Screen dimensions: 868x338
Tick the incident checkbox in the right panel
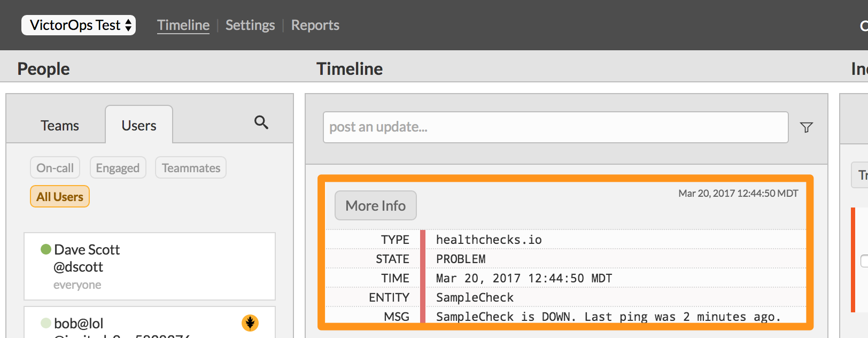tap(864, 261)
